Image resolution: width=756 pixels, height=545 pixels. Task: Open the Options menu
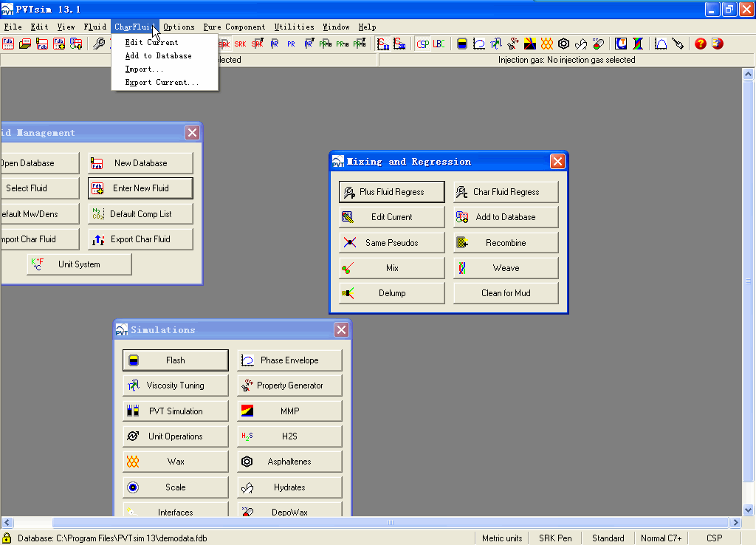point(179,27)
